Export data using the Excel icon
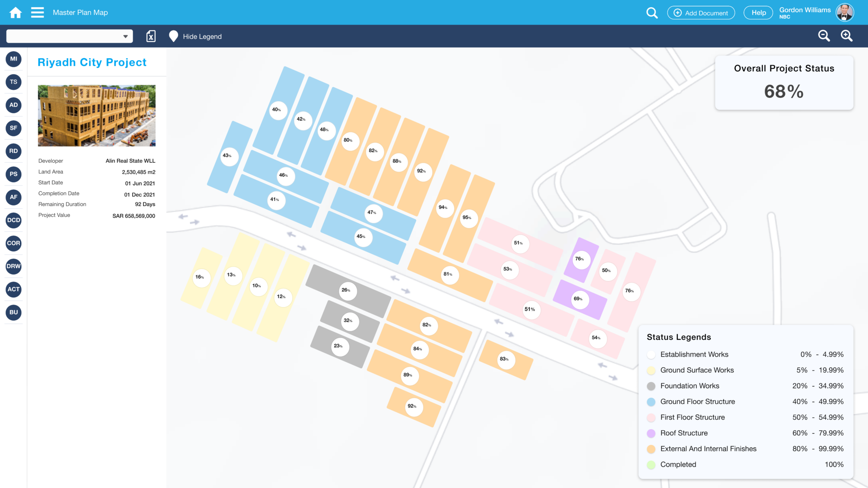Image resolution: width=868 pixels, height=488 pixels. coord(151,36)
